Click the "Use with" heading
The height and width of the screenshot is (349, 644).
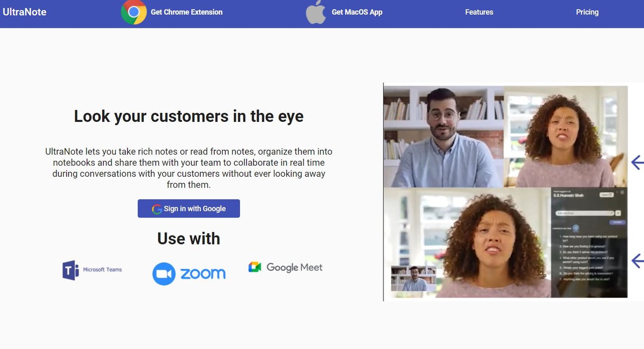pos(189,238)
